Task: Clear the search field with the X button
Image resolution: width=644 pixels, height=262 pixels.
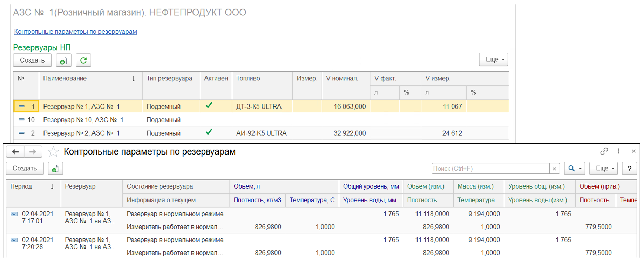Action: click(554, 169)
